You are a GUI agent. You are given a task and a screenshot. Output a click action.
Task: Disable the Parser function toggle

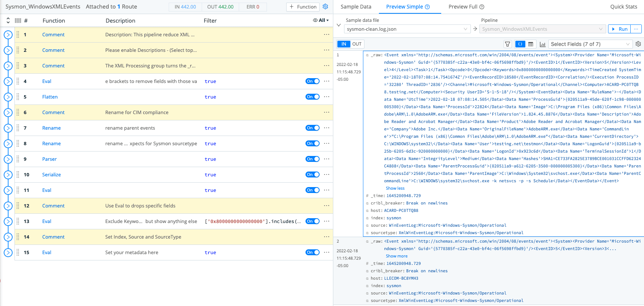[312, 159]
